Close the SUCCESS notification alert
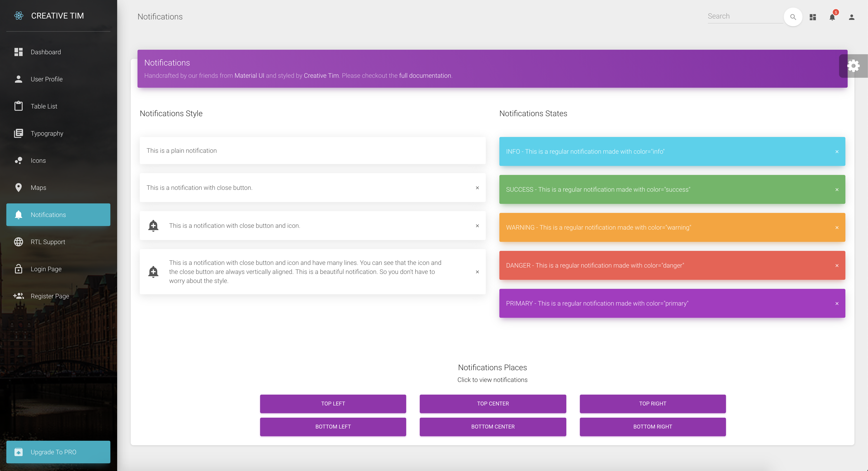Viewport: 868px width, 471px height. click(x=837, y=190)
